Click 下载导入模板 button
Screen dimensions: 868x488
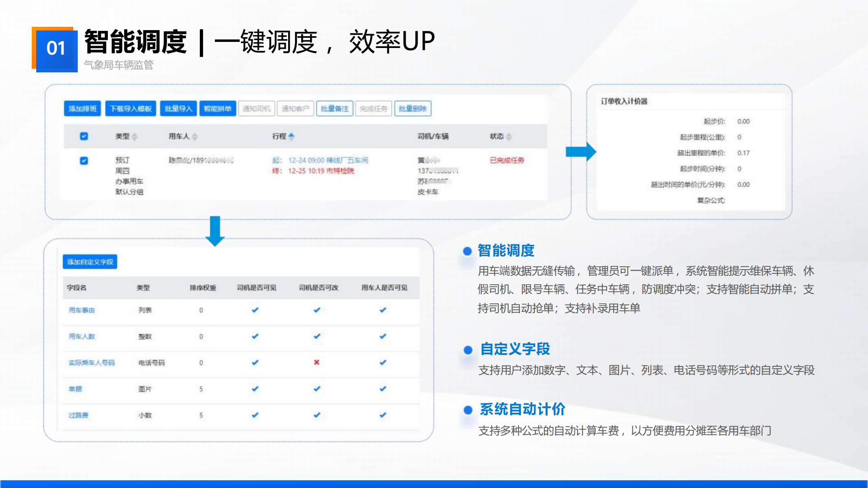tap(130, 109)
